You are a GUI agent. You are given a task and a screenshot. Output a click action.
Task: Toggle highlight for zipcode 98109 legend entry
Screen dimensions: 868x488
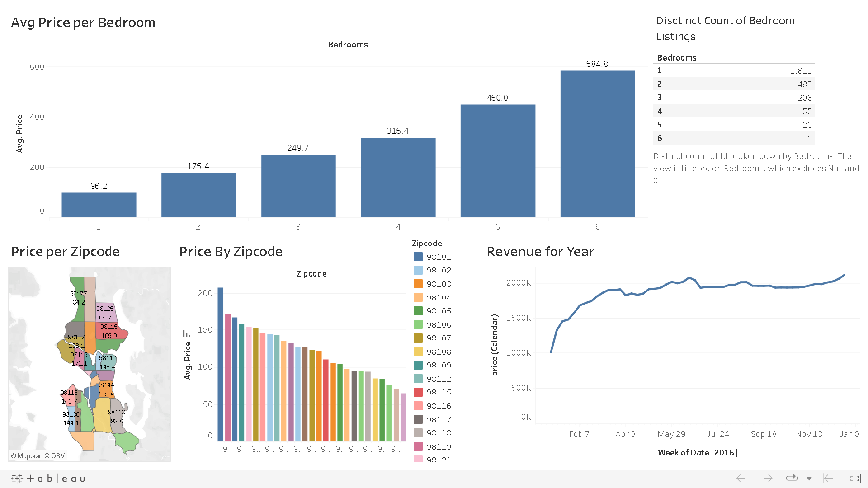438,365
